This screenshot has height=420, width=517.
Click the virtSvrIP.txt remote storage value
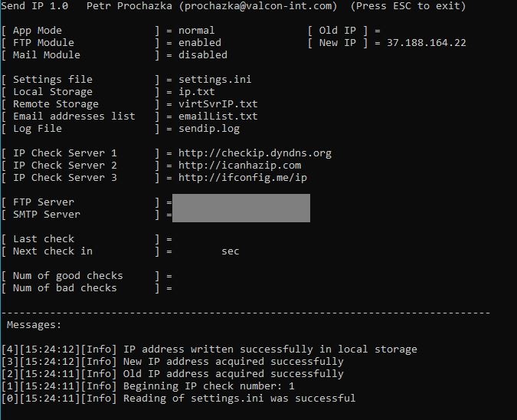pos(218,104)
